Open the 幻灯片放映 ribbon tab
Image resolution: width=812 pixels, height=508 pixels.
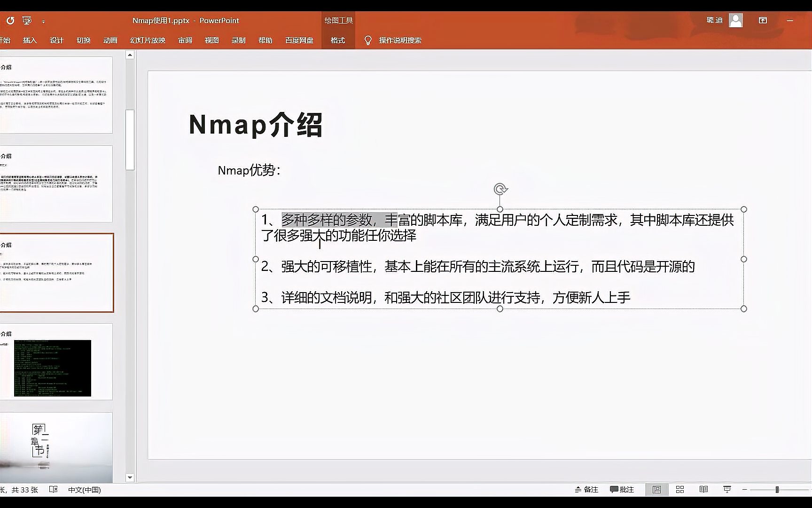pyautogui.click(x=148, y=40)
